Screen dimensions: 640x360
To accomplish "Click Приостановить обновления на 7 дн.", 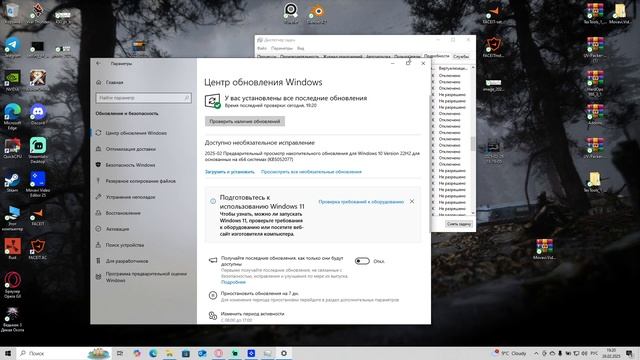I will [x=260, y=293].
